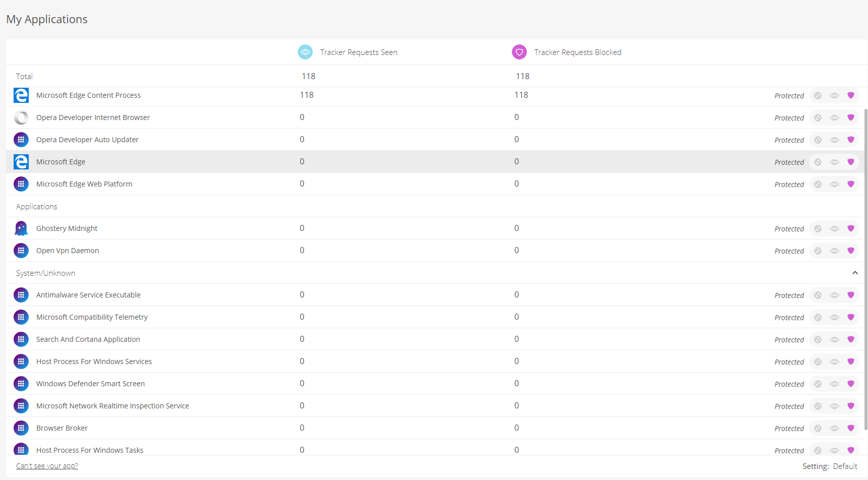Click the block-circle icon for Antimalware Service Executable
The image size is (868, 480).
(x=818, y=295)
